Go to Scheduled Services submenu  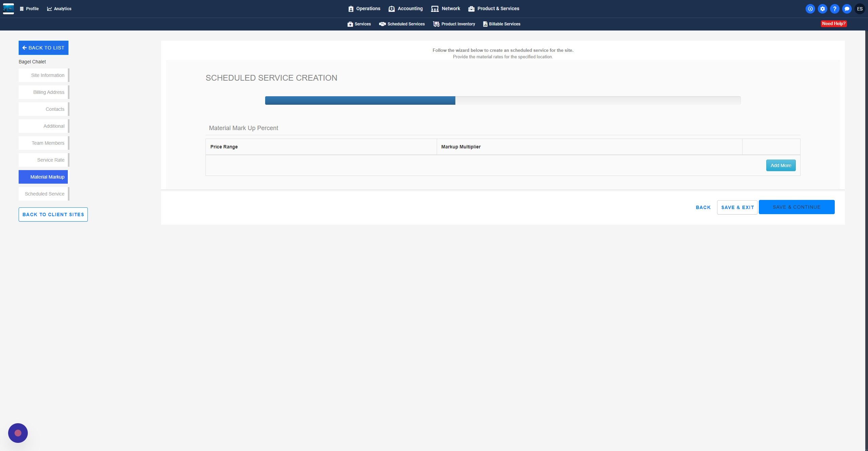pyautogui.click(x=402, y=24)
